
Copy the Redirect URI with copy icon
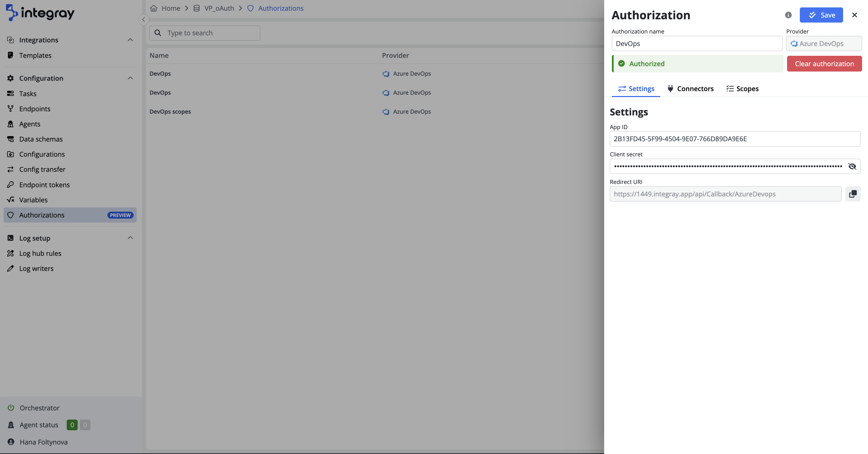pos(853,194)
